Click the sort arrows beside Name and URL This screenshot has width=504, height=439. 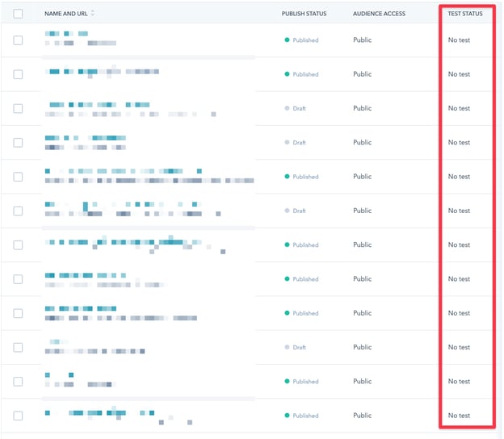click(93, 14)
